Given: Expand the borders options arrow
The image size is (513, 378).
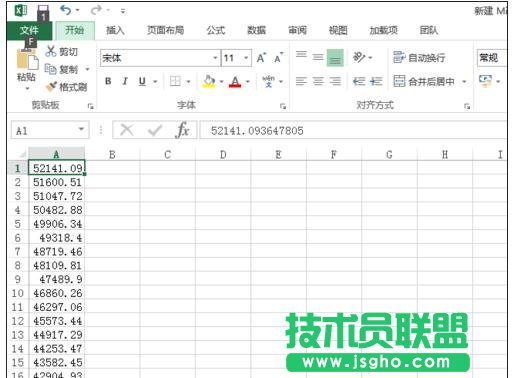Looking at the screenshot, I should pos(188,81).
